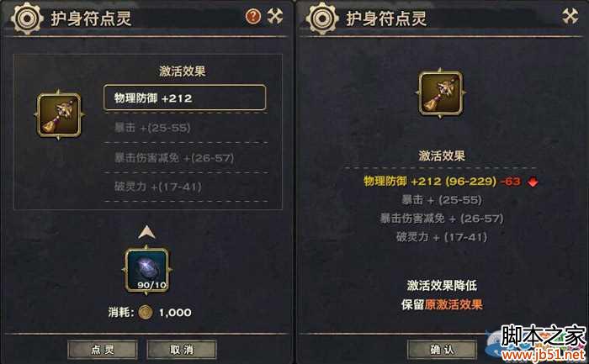Viewport: 589px width, 364px height.
Task: Click the gold coin icon beside 消耗
Action: click(146, 312)
